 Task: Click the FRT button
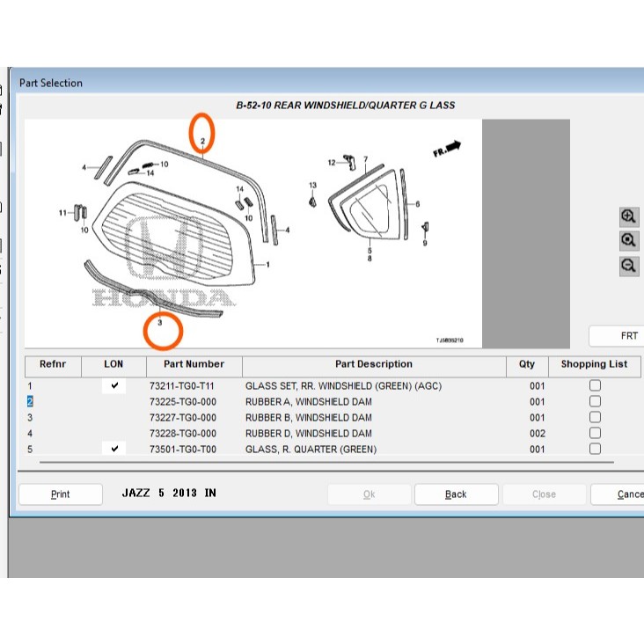coord(628,336)
